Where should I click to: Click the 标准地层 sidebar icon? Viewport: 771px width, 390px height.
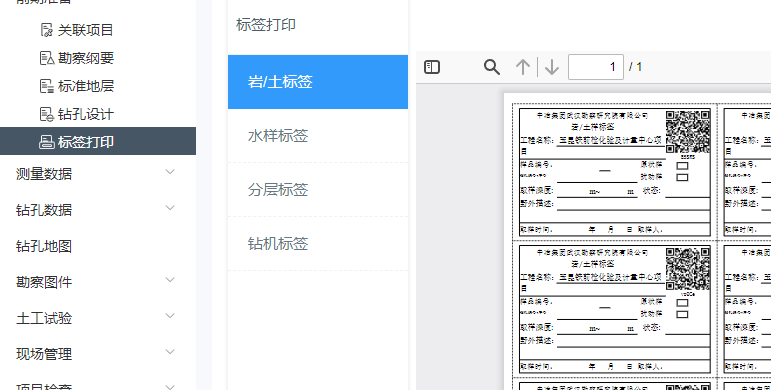point(46,86)
